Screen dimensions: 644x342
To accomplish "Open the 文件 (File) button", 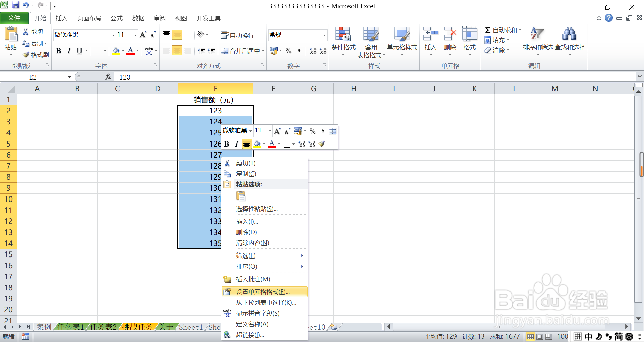I will pyautogui.click(x=14, y=18).
